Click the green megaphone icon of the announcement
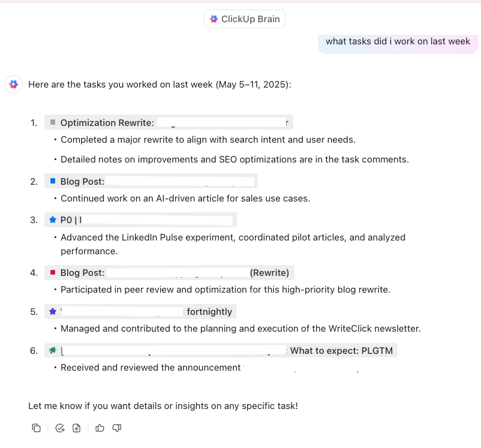This screenshot has width=481, height=448. click(x=53, y=350)
